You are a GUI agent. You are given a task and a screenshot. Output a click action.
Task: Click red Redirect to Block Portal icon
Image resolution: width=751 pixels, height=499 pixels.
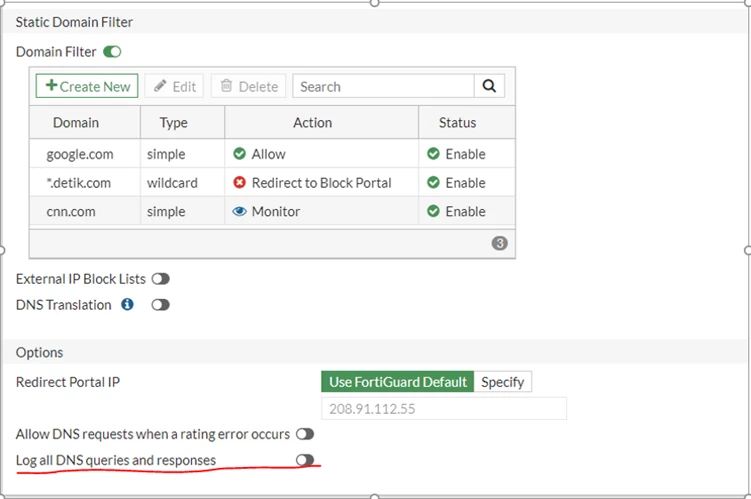click(239, 182)
